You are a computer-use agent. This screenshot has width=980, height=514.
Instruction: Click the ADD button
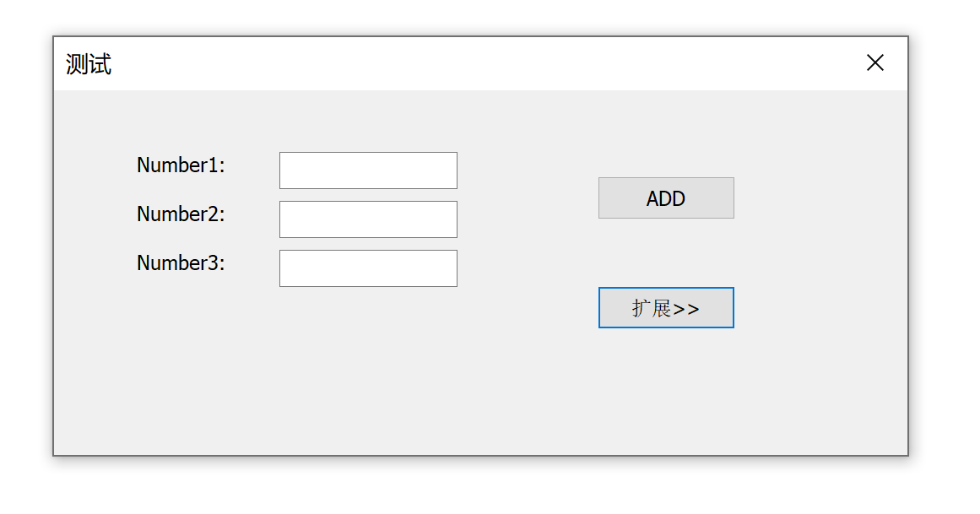click(666, 198)
